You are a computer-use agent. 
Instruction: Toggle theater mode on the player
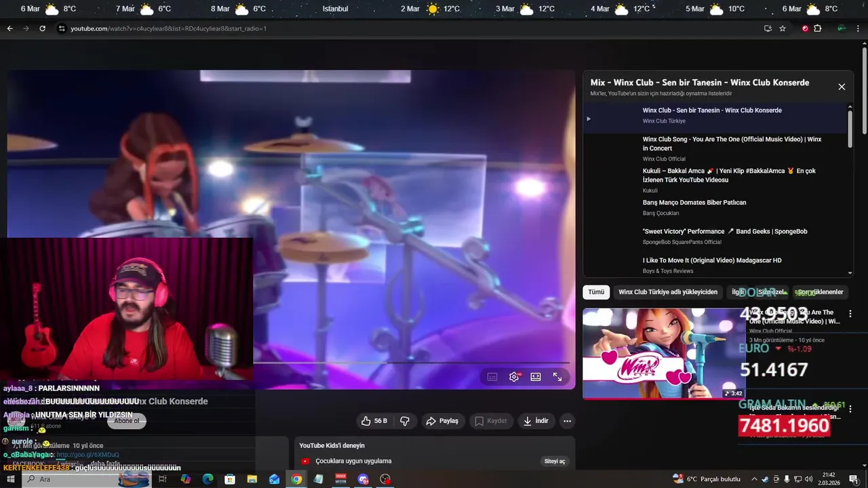point(536,377)
